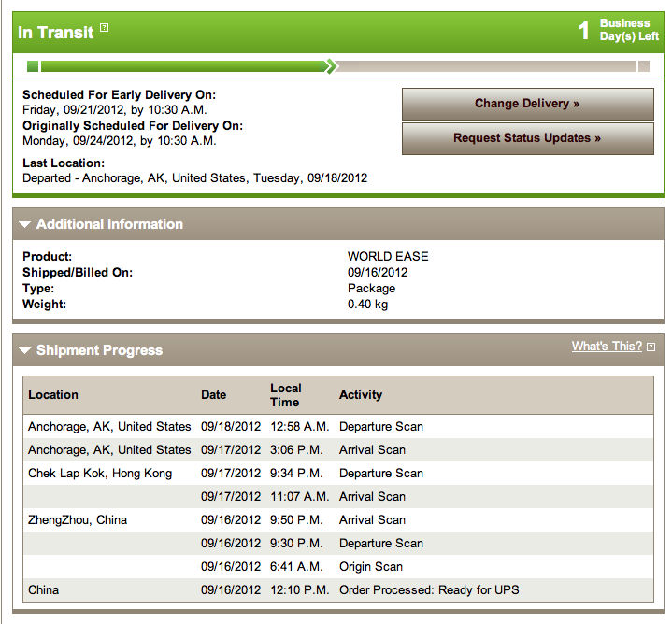This screenshot has width=672, height=624.
Task: Select the Order Processed: Ready for UPS row
Action: pos(338,589)
